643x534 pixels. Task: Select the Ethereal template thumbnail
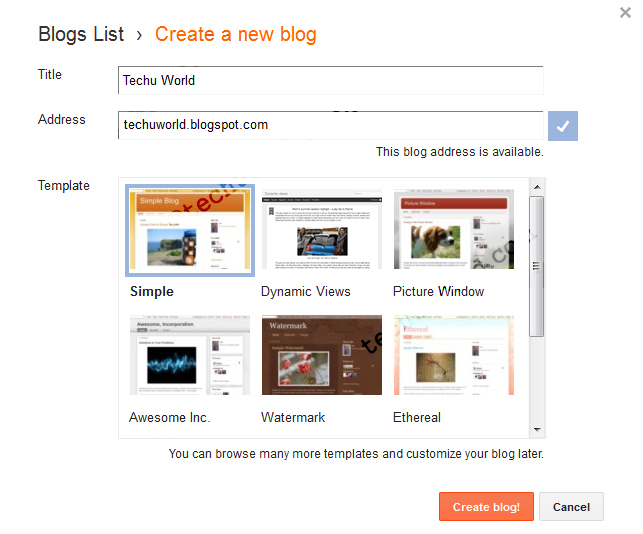click(454, 355)
